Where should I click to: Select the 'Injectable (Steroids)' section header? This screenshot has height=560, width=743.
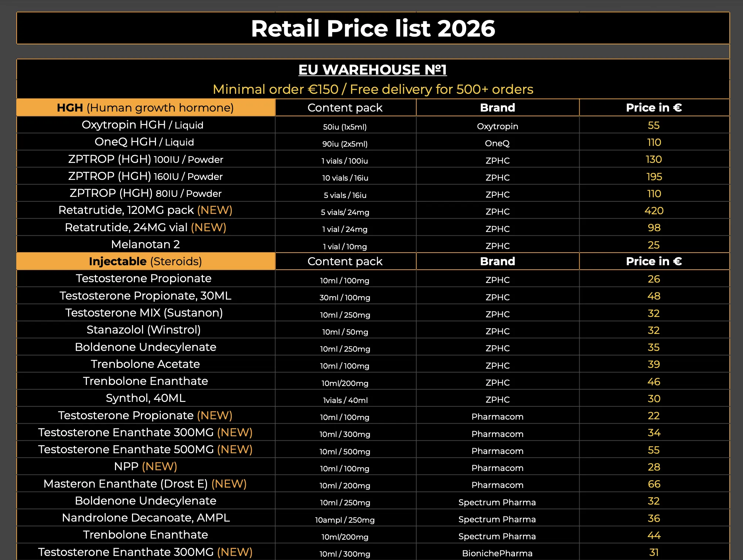pos(146,261)
